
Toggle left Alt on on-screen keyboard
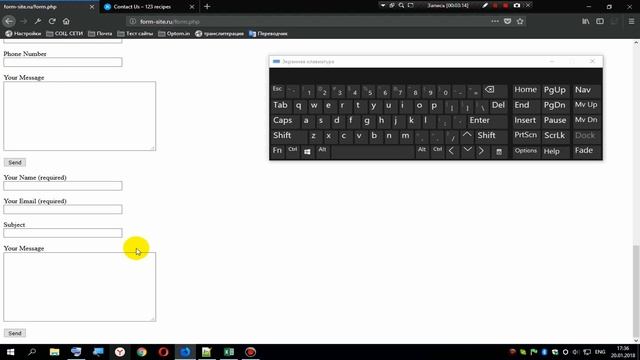pos(322,151)
